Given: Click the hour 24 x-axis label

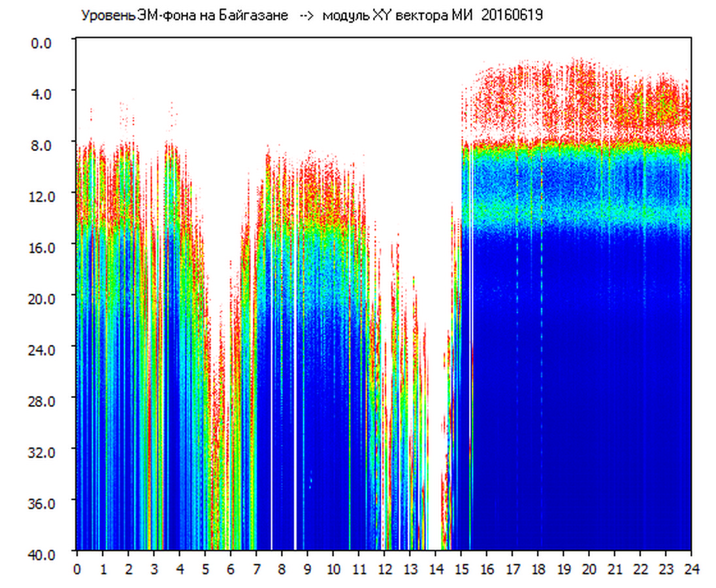Looking at the screenshot, I should pos(691,568).
